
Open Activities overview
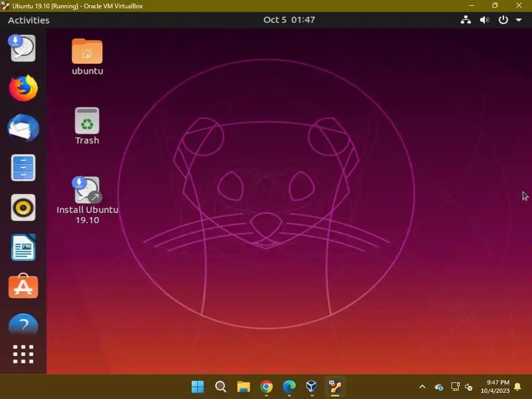[29, 20]
